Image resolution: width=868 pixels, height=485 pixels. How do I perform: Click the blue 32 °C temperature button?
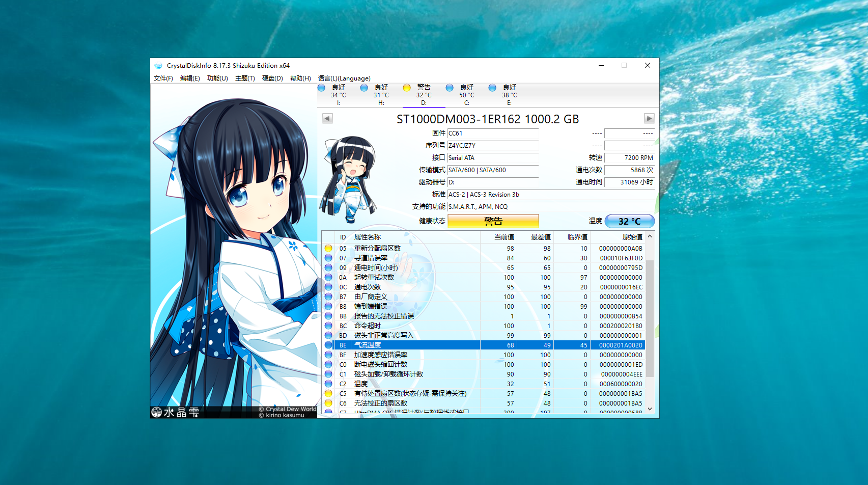(629, 221)
